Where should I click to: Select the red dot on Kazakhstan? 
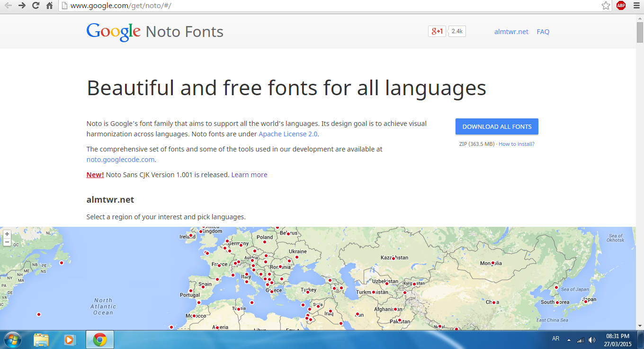pos(393,258)
